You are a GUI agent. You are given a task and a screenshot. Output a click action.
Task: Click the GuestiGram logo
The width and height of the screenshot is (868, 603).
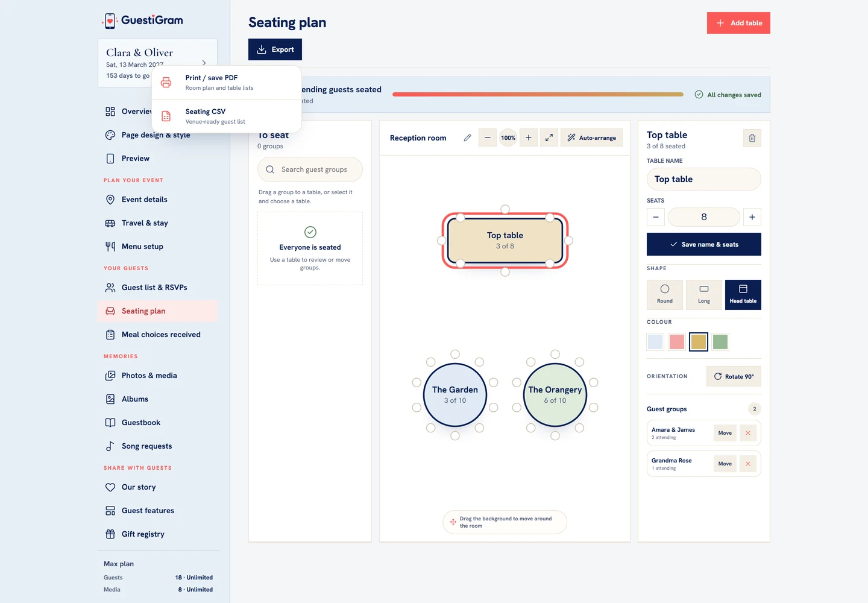(x=143, y=21)
